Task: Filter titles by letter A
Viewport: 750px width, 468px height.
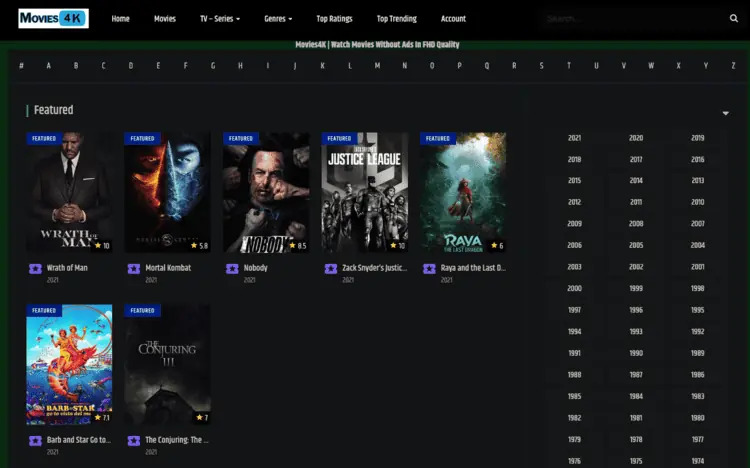Action: pos(48,66)
